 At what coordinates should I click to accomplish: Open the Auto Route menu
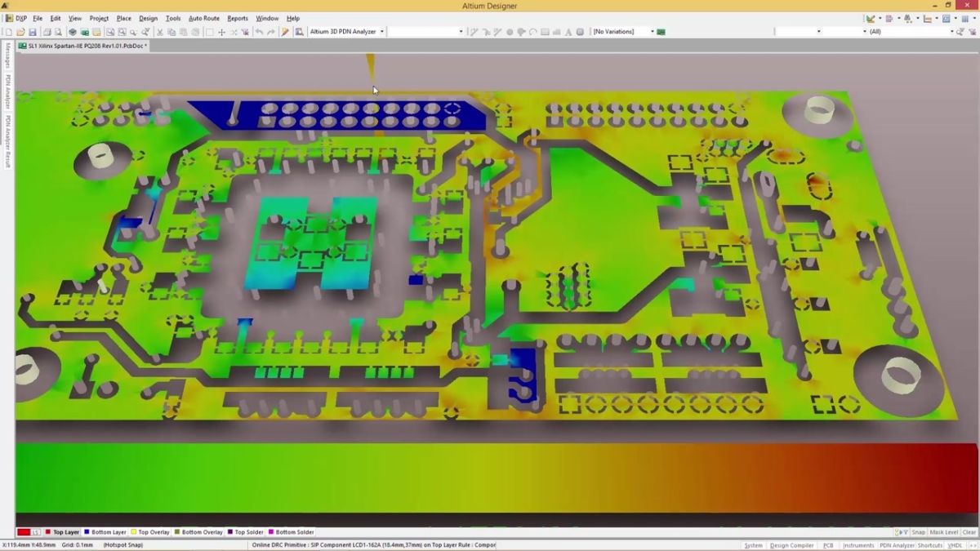pyautogui.click(x=203, y=18)
